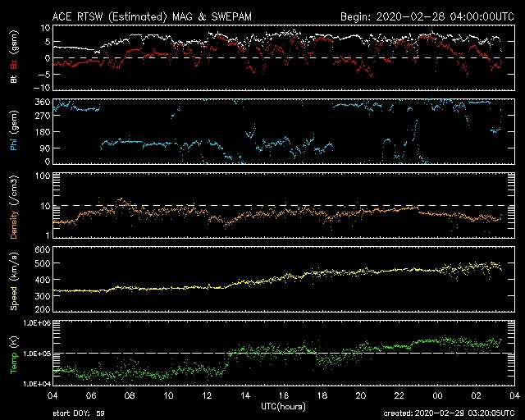The width and height of the screenshot is (525, 420).
Task: Click the UTC(hours) x-axis label
Action: click(x=284, y=405)
